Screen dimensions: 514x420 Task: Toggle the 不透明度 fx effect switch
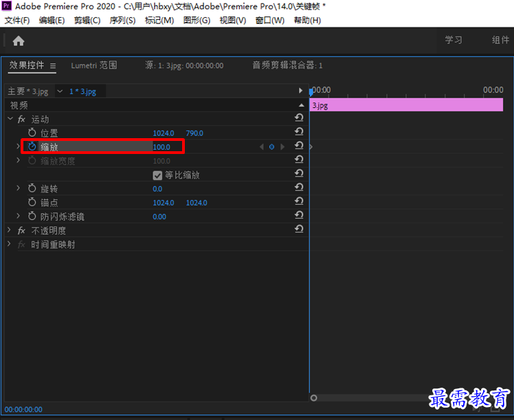(x=21, y=230)
